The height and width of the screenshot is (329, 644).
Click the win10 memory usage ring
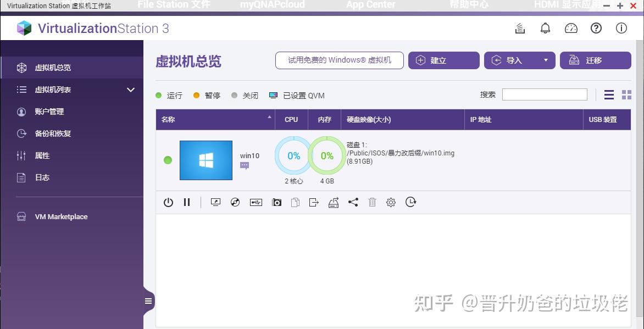point(327,155)
